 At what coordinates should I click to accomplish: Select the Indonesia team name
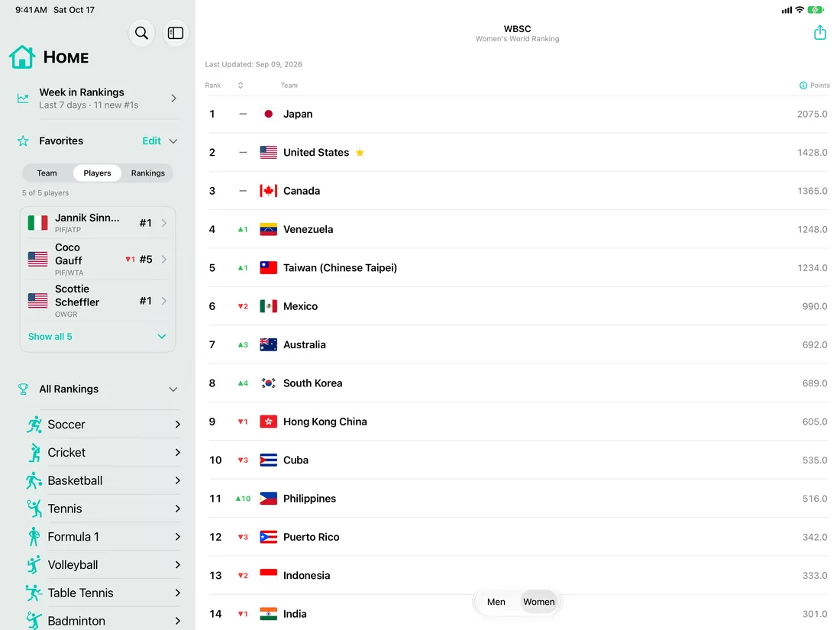click(306, 575)
